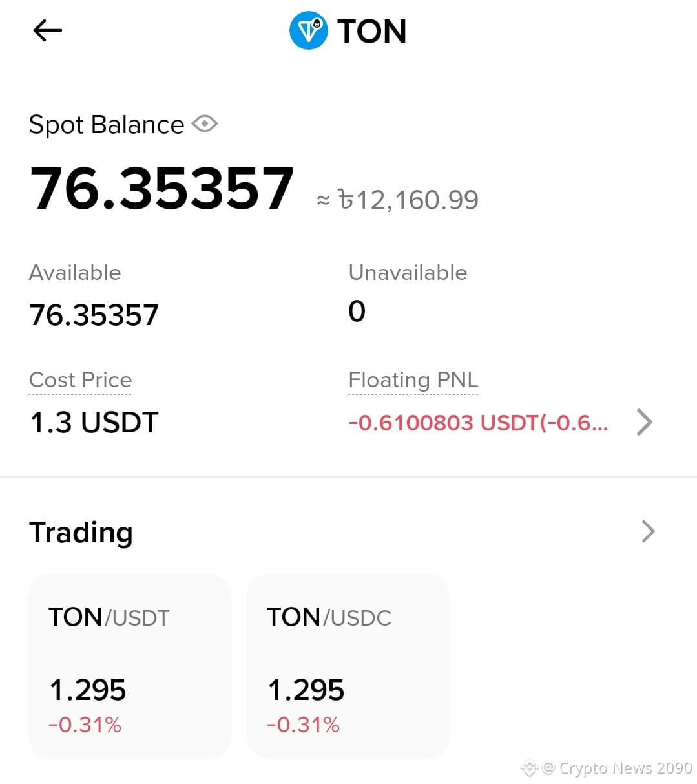Tap the -0.31% change under TON/USDT
The width and height of the screenshot is (697, 784).
coord(85,725)
